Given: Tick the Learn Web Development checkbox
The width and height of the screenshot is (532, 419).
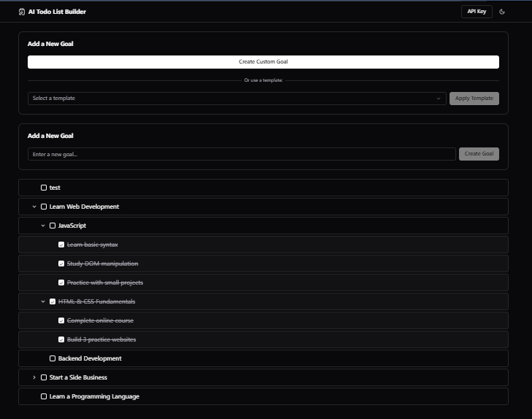Looking at the screenshot, I should pos(44,207).
